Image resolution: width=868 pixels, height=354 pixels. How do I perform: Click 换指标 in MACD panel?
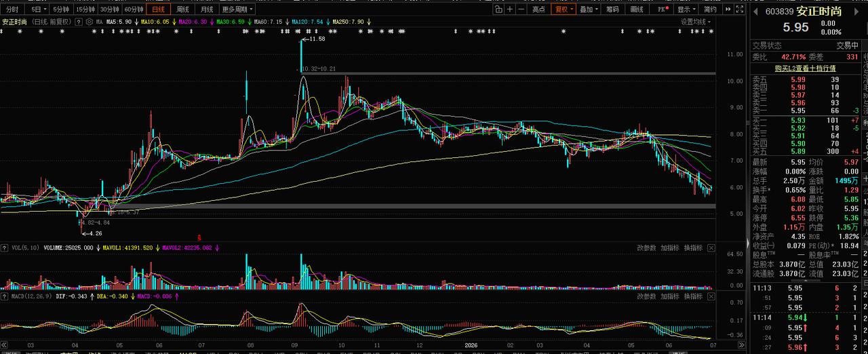coord(693,296)
